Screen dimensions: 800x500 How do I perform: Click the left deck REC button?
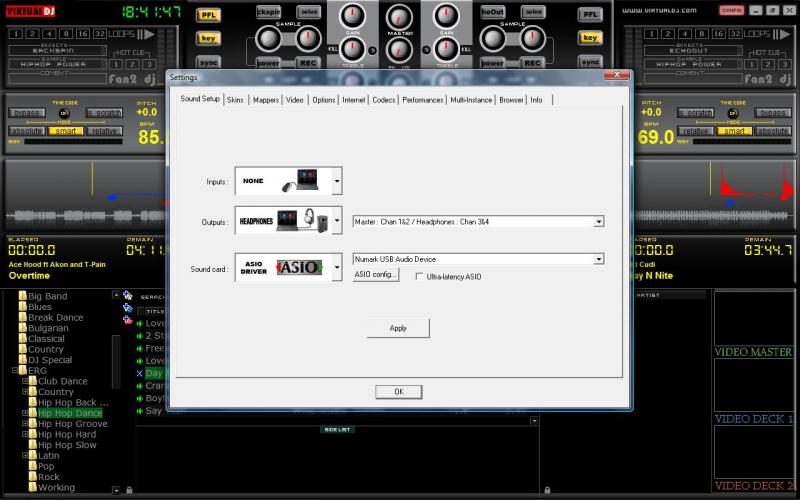coord(308,63)
